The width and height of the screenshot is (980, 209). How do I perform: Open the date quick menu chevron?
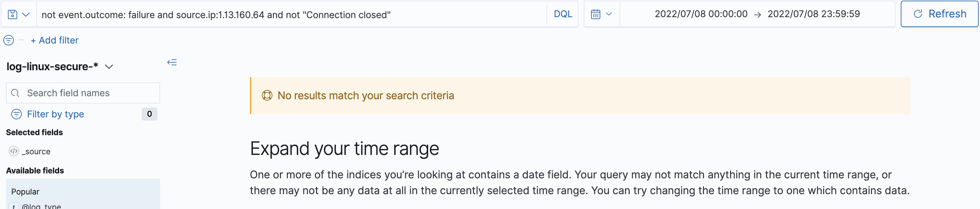609,14
